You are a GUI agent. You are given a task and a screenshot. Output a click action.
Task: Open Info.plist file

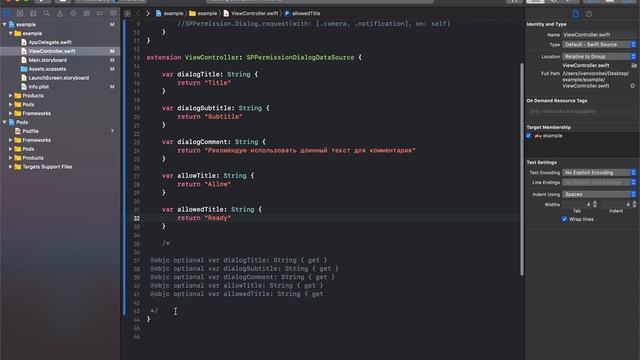(39, 87)
